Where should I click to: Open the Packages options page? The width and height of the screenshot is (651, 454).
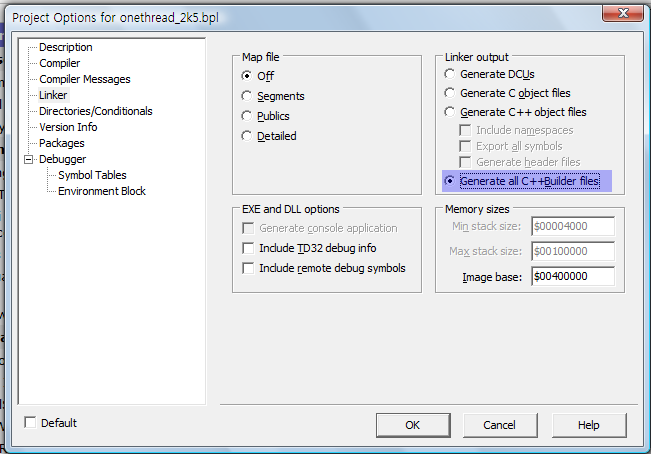61,143
